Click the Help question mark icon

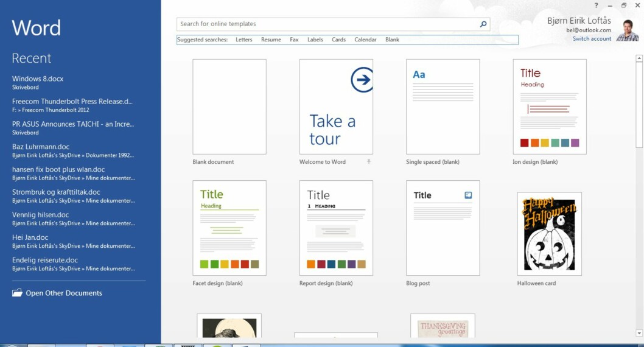click(596, 5)
